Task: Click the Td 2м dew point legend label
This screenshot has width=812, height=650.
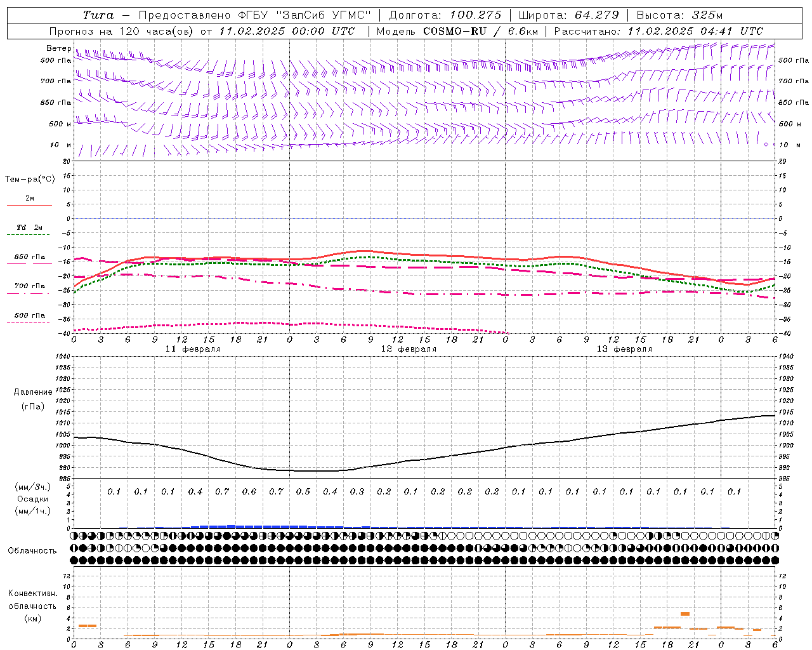Action: [29, 227]
